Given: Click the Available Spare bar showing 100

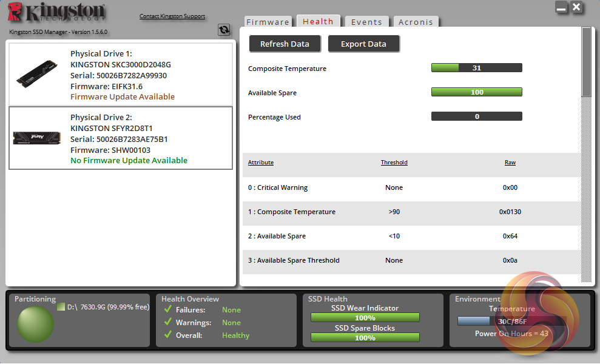Looking at the screenshot, I should 477,92.
